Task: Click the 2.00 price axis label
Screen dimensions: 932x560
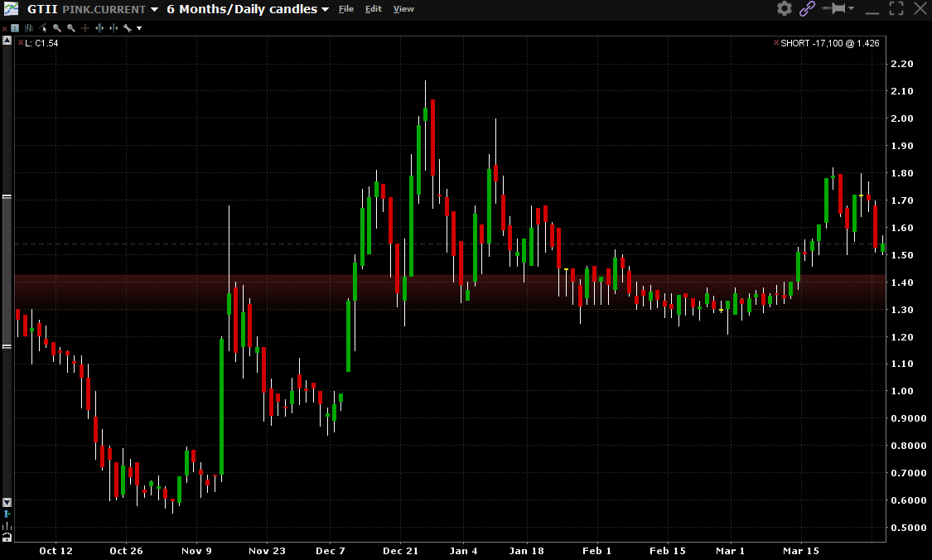Action: point(901,118)
